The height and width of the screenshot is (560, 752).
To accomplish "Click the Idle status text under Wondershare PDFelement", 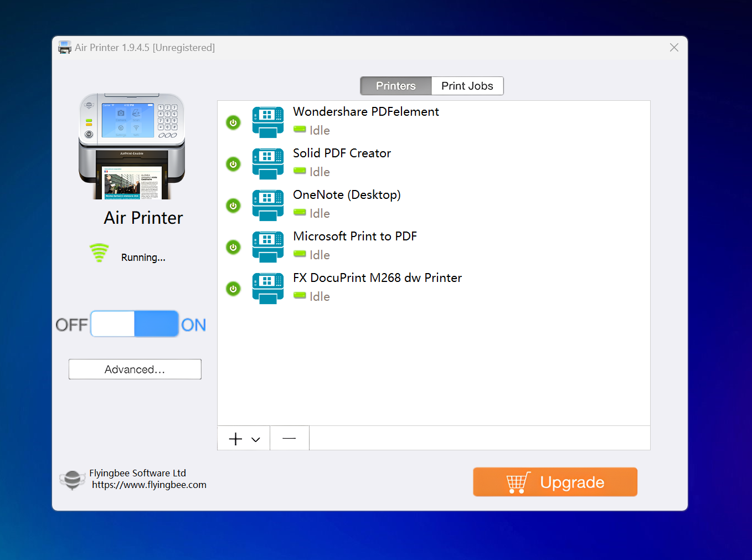I will pyautogui.click(x=320, y=130).
